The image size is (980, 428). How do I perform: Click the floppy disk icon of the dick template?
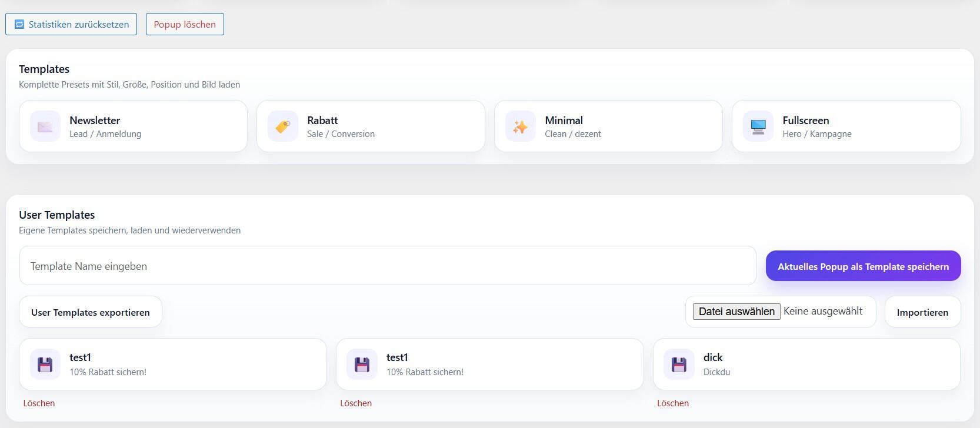pos(679,365)
